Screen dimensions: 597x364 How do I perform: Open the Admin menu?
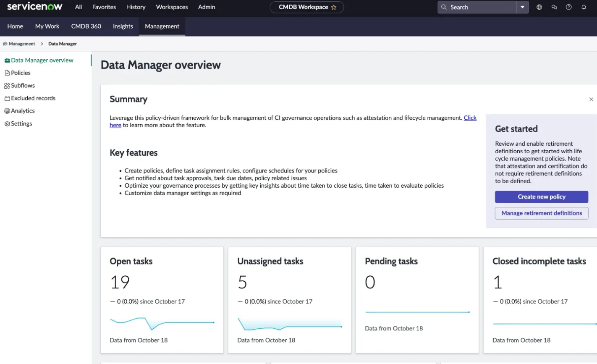coord(207,7)
